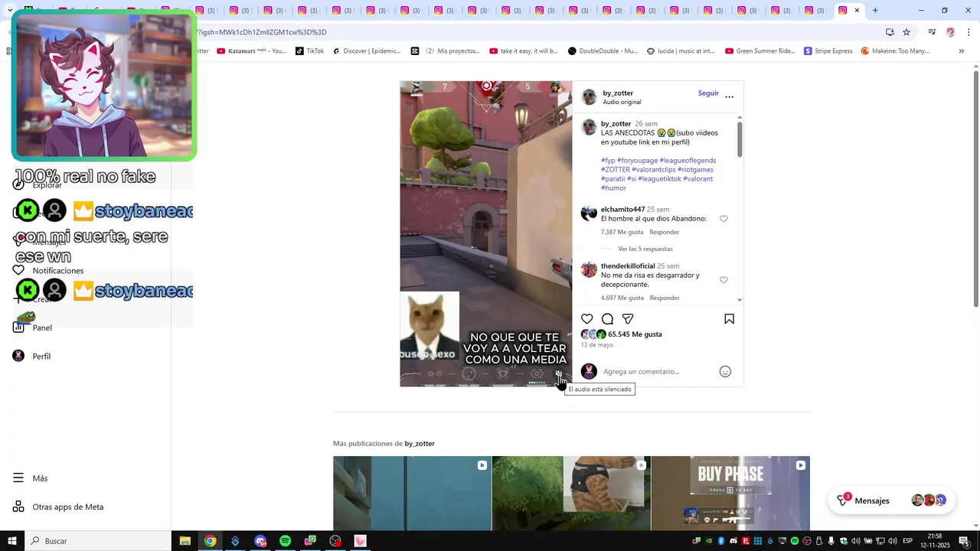Open comment bubble icon under the post
980x551 pixels.
tap(607, 319)
